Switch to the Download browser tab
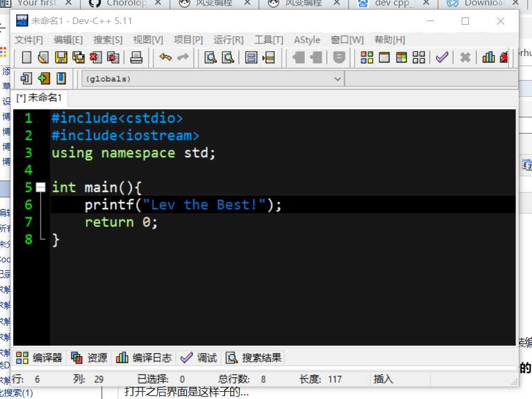The height and width of the screenshot is (399, 532). [484, 3]
